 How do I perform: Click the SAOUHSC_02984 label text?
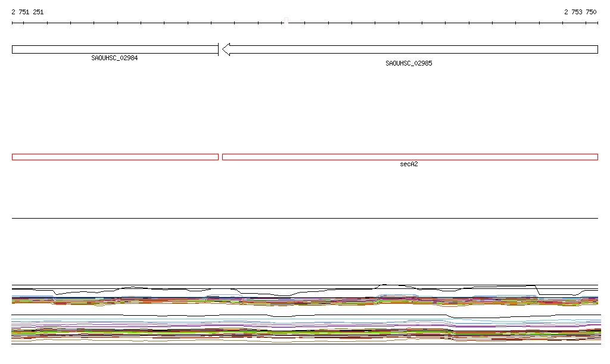[114, 58]
